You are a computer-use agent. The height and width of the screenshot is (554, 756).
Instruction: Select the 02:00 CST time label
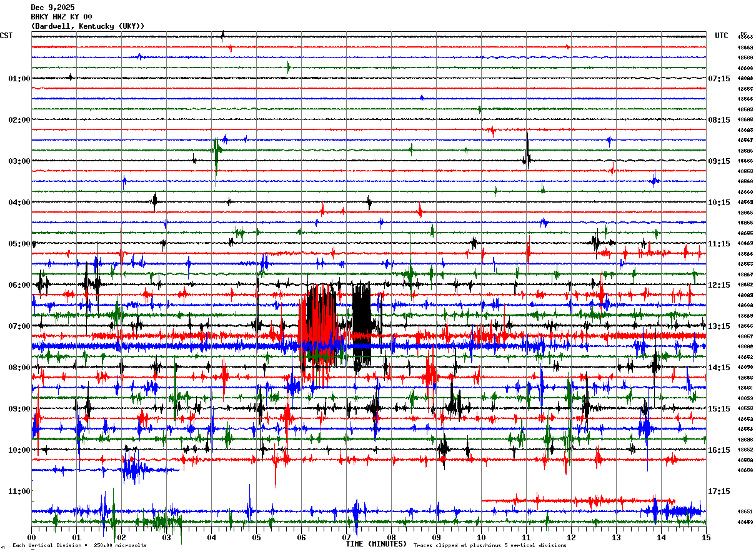[19, 120]
